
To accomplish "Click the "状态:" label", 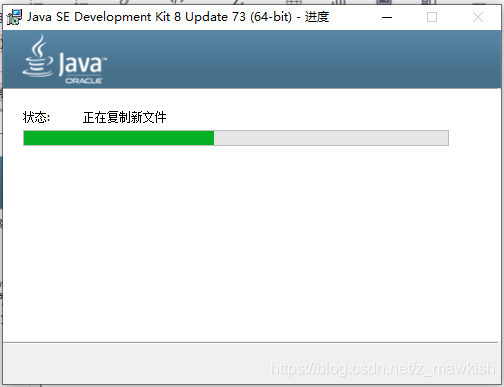I will tap(36, 117).
